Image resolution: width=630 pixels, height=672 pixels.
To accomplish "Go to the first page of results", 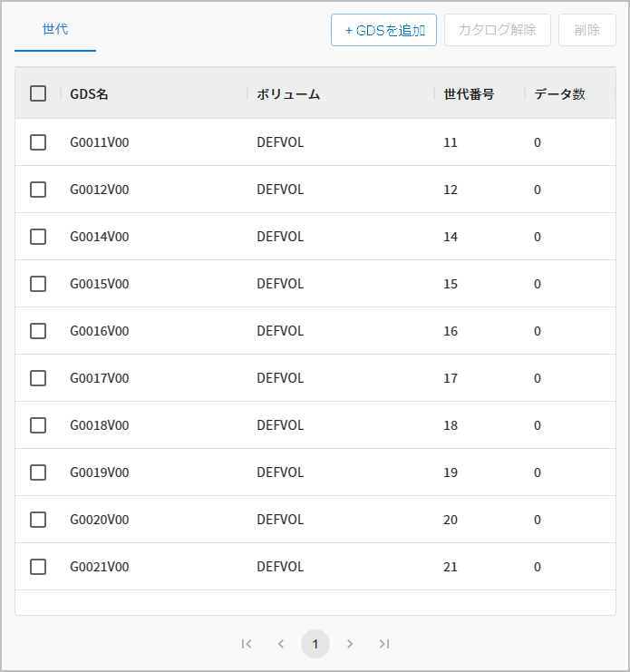I will point(247,644).
